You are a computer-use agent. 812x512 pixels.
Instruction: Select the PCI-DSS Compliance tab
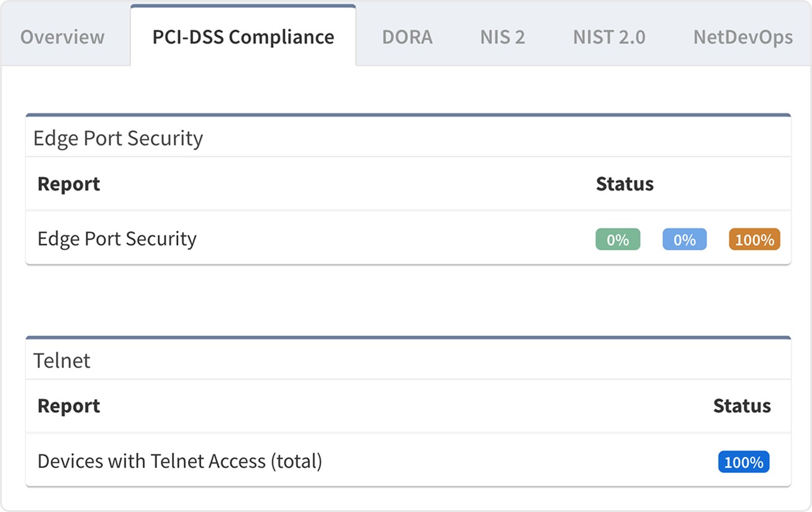(243, 37)
